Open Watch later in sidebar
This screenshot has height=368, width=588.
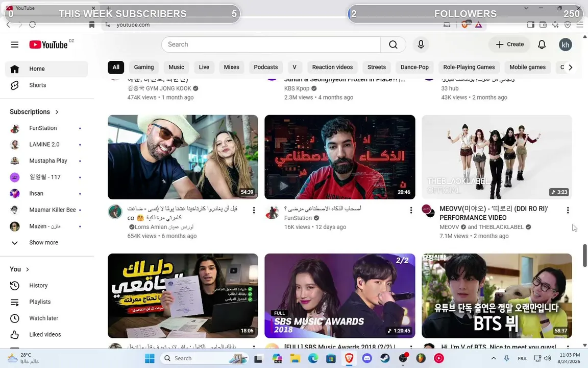coord(46,318)
